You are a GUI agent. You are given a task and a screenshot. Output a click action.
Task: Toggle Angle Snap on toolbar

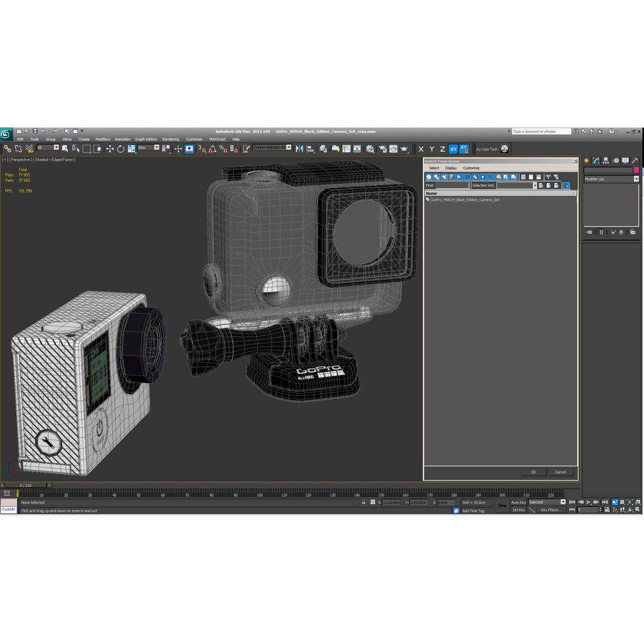coord(212,148)
